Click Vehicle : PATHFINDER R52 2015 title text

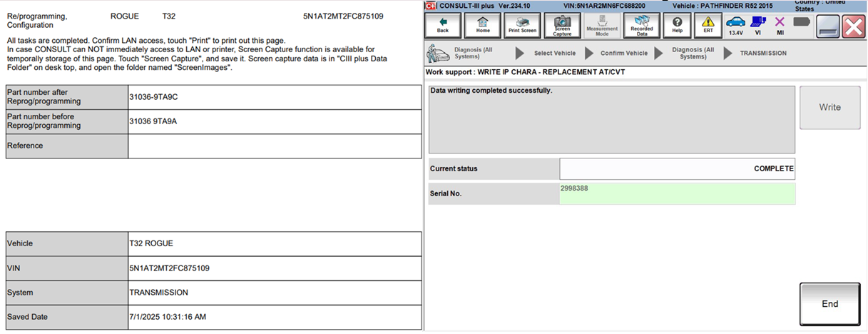[x=723, y=5]
